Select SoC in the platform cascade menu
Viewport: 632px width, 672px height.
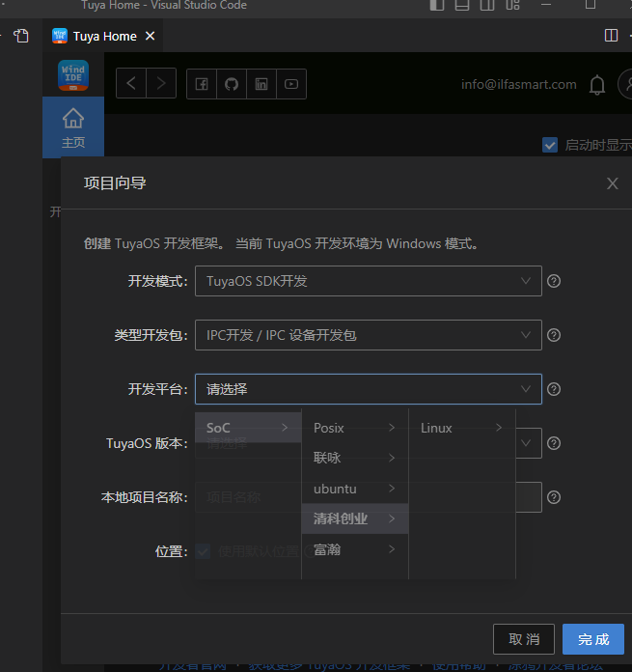click(248, 428)
